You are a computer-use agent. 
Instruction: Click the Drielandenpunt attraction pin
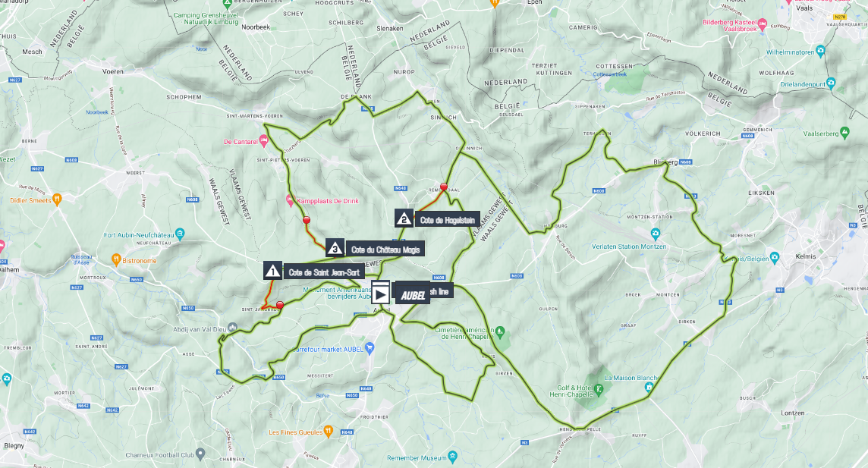[x=831, y=83]
